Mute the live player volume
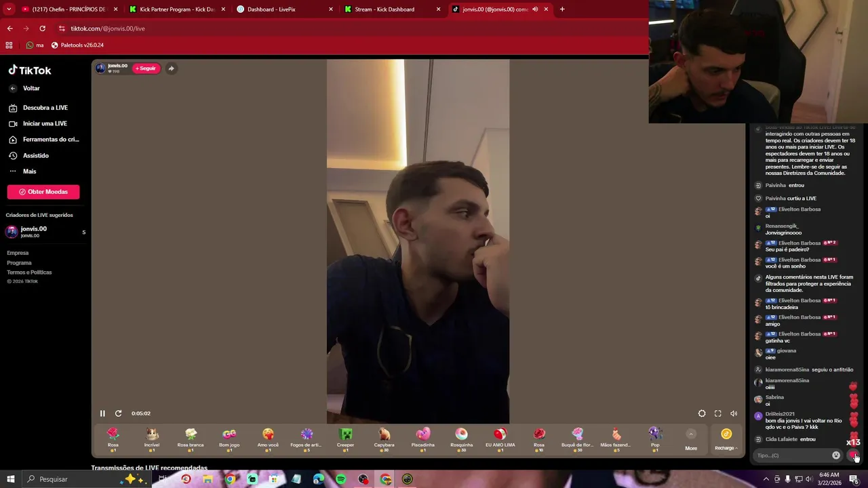 734,413
